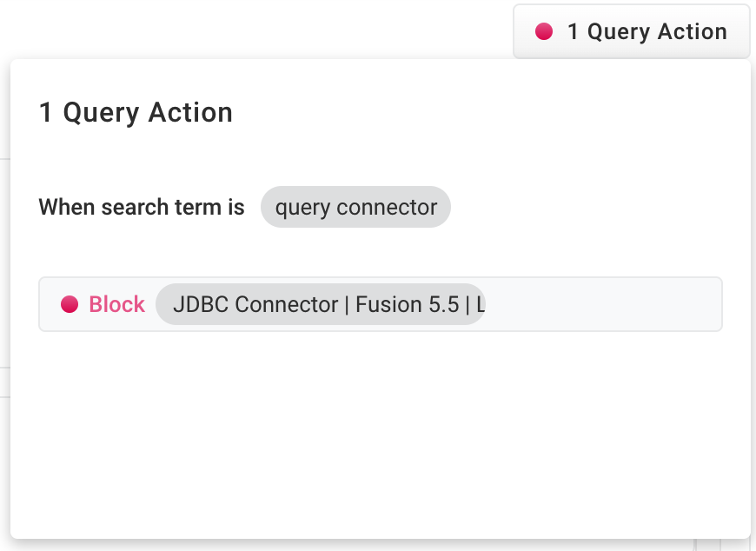Click the truncated right end of JDBC chip

480,304
